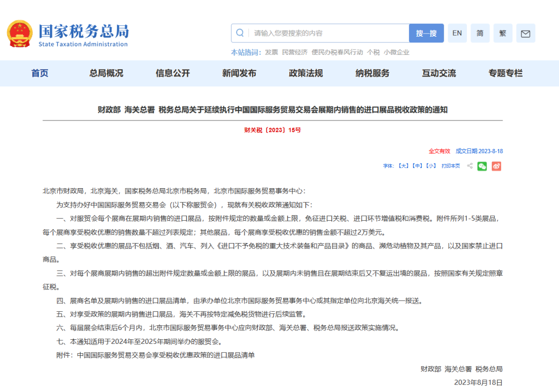The width and height of the screenshot is (559, 392).
Task: Open the 纳税服务 navigation menu
Action: 373,73
